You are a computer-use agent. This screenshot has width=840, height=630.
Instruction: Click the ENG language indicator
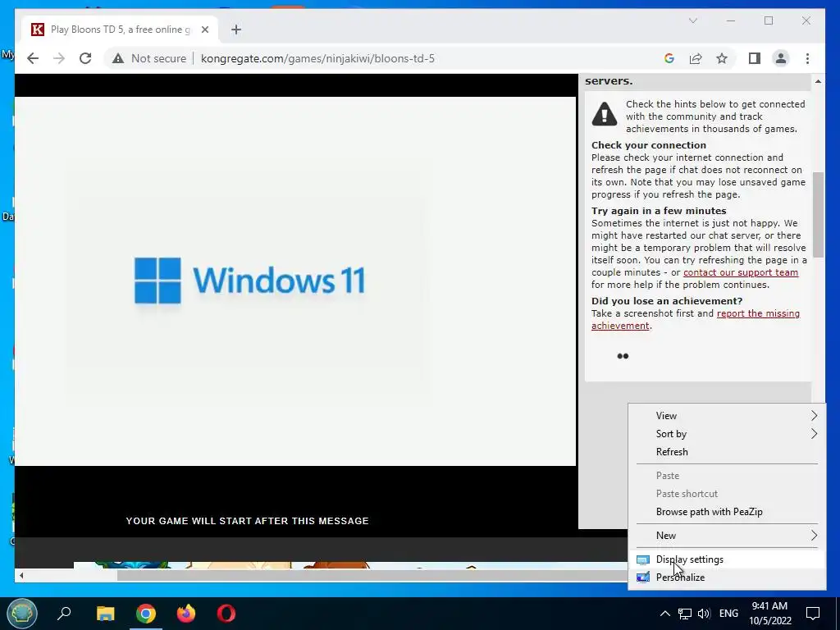[x=728, y=614]
